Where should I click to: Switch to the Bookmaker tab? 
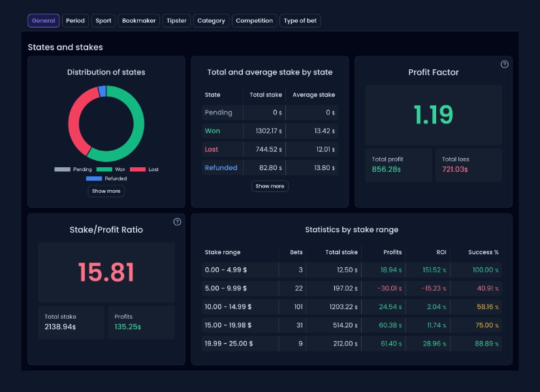tap(139, 21)
